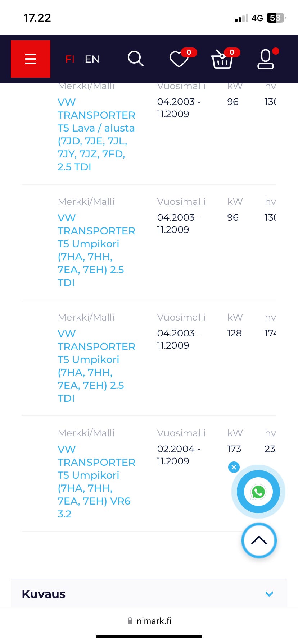Open the wishlist heart icon

(179, 59)
